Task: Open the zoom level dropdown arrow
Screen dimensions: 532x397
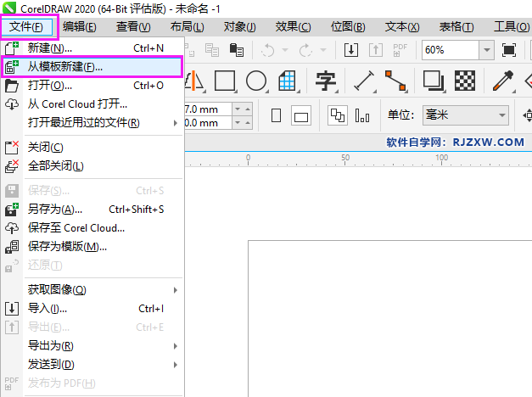Action: coord(487,50)
